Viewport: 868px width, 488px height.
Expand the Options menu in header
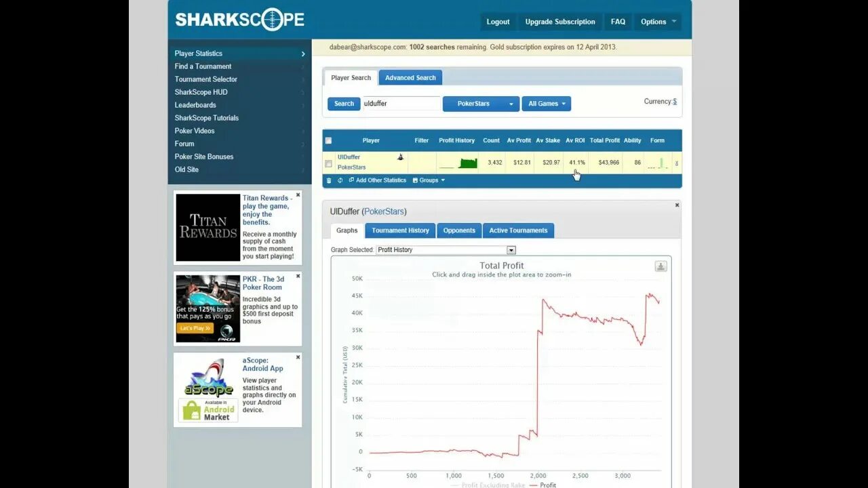click(x=658, y=22)
